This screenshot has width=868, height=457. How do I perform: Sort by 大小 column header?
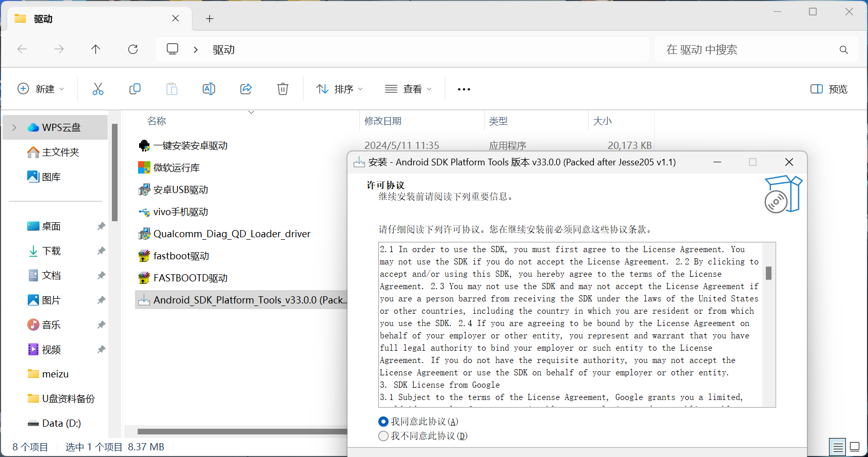click(x=603, y=121)
